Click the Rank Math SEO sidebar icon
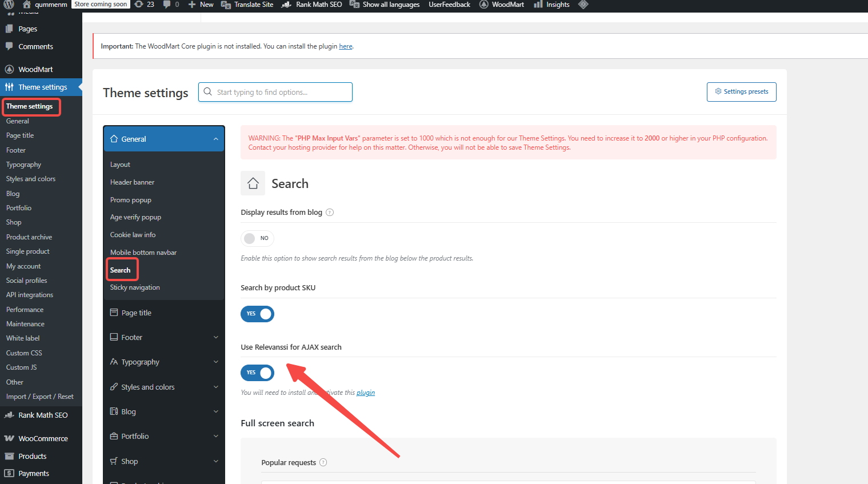Viewport: 868px width, 484px height. click(x=9, y=415)
